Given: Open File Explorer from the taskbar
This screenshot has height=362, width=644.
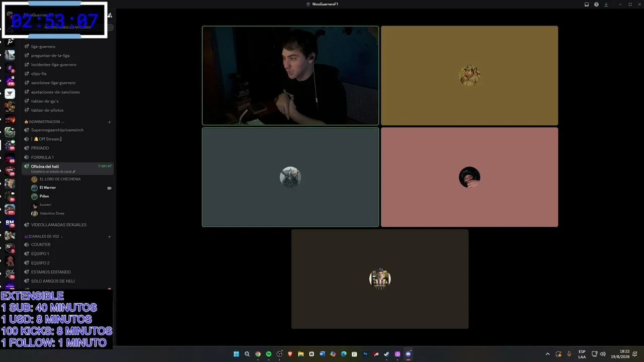Looking at the screenshot, I should [301, 354].
